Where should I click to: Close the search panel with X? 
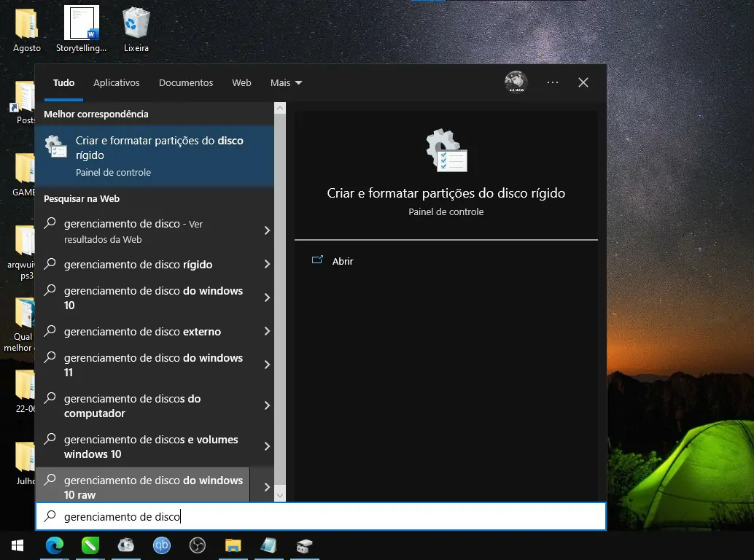pyautogui.click(x=583, y=82)
